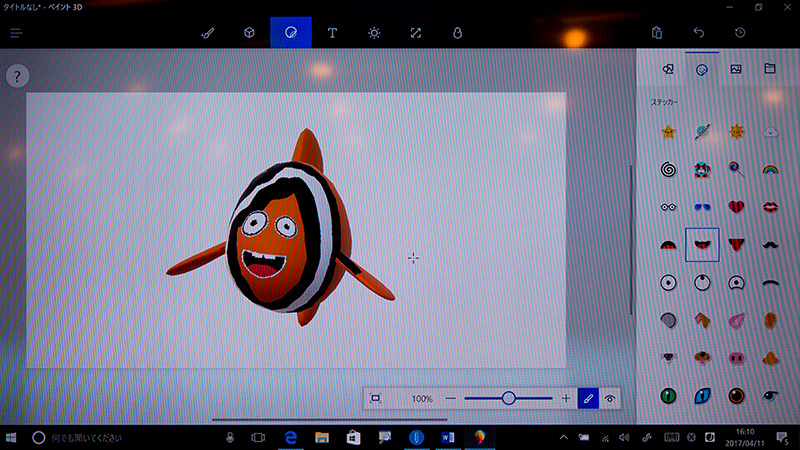Open Task View on the taskbar
Screen dimensions: 800x450
(x=258, y=438)
